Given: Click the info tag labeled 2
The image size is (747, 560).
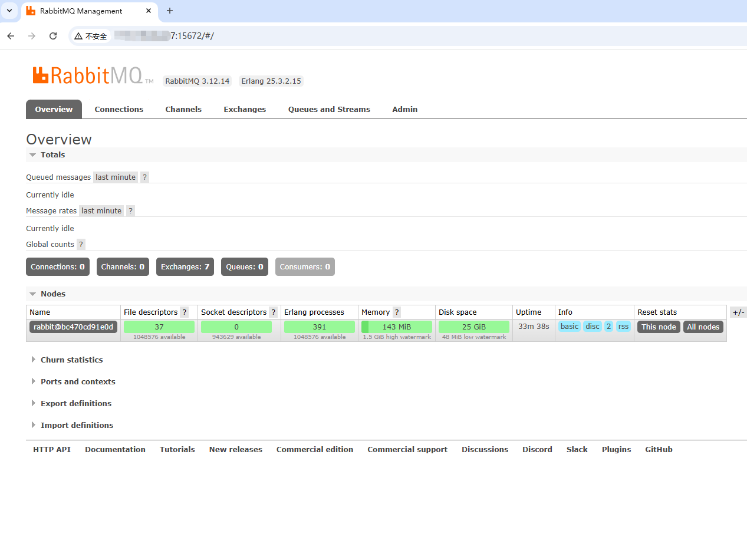Looking at the screenshot, I should tap(608, 327).
